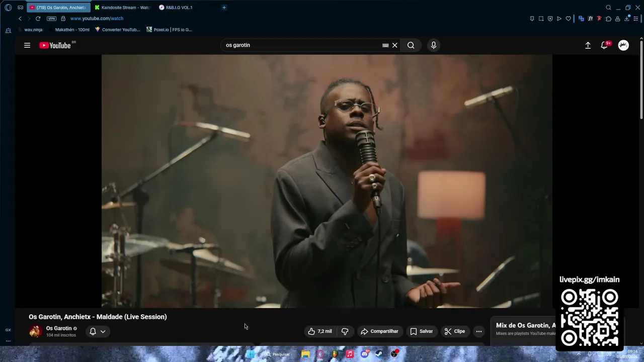Open the browser profile account icon
Image resolution: width=644 pixels, height=362 pixels.
617,19
